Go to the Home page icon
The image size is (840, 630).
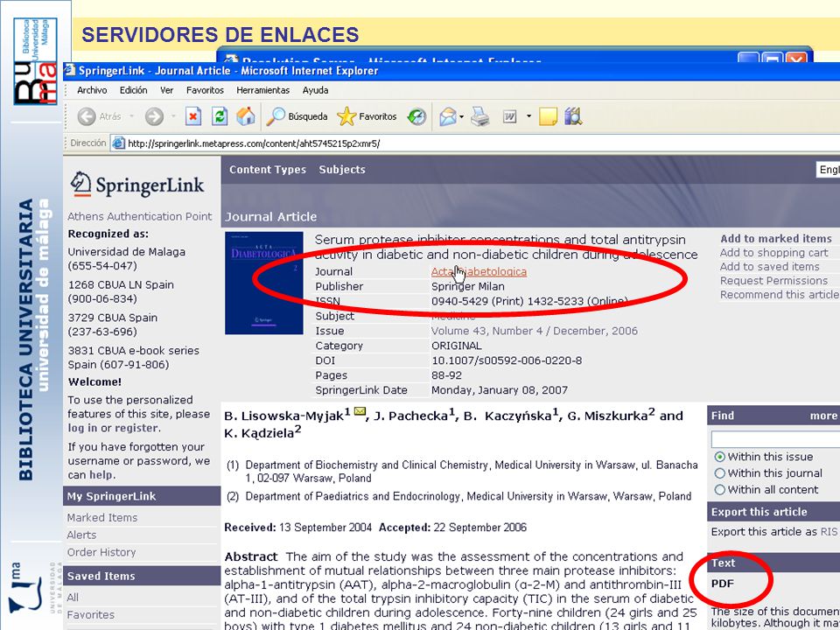coord(246,116)
